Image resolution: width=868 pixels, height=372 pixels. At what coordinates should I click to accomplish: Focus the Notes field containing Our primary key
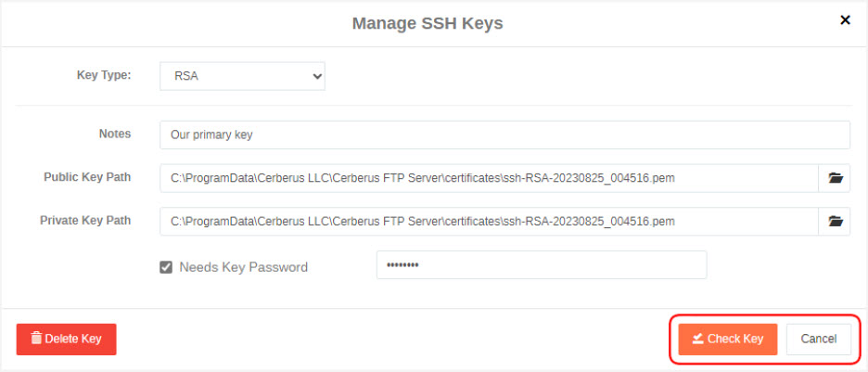point(504,135)
